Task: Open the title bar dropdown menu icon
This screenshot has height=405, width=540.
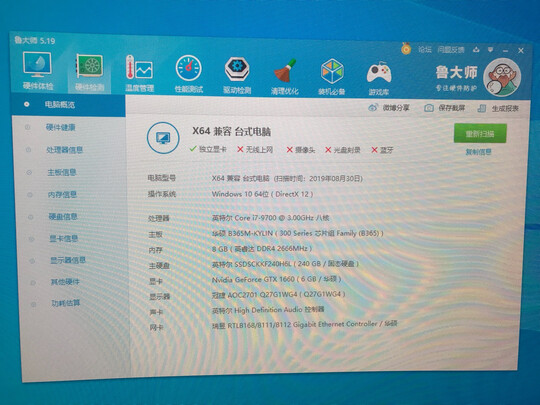Action: coord(490,50)
